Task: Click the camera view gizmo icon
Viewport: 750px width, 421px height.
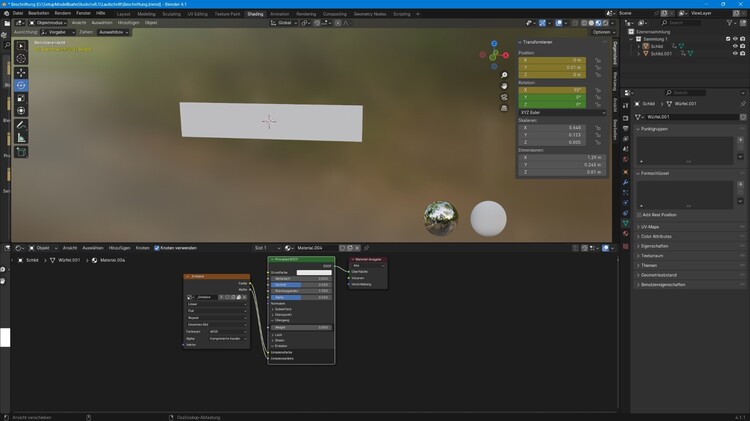Action: coord(505,97)
